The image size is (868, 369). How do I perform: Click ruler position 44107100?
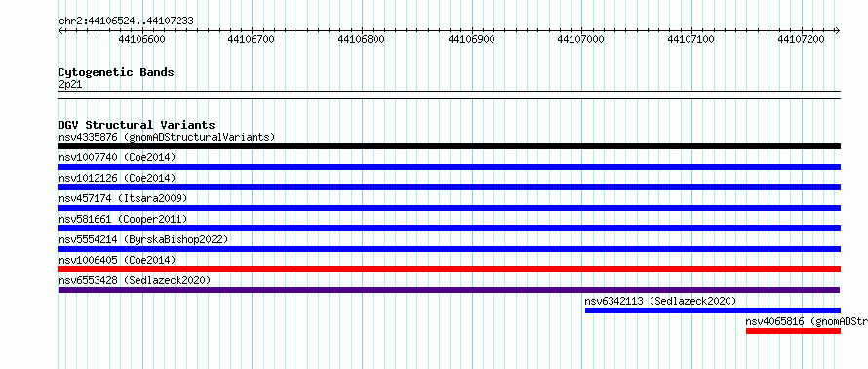691,39
